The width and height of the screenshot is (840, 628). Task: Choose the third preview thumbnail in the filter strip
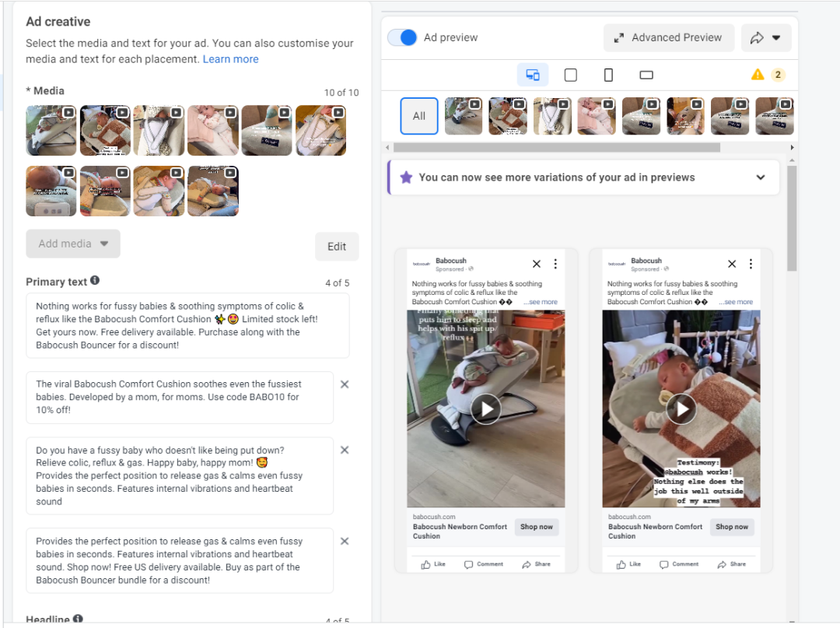552,116
